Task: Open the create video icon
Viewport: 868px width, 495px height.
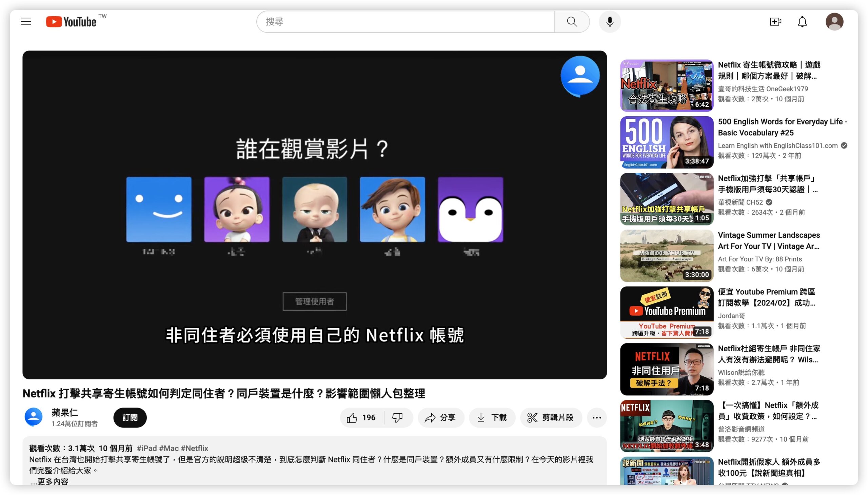Action: pyautogui.click(x=775, y=22)
